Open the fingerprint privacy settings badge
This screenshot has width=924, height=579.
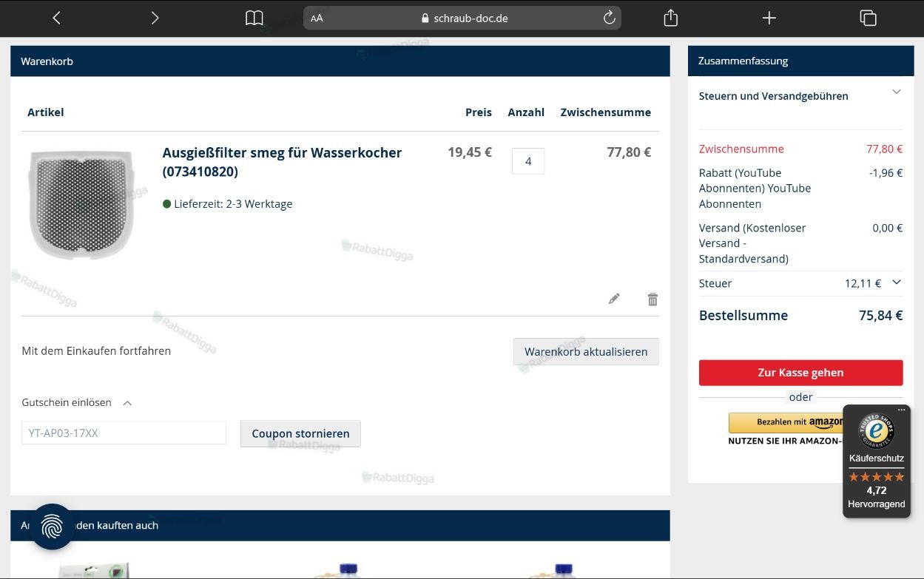[52, 526]
